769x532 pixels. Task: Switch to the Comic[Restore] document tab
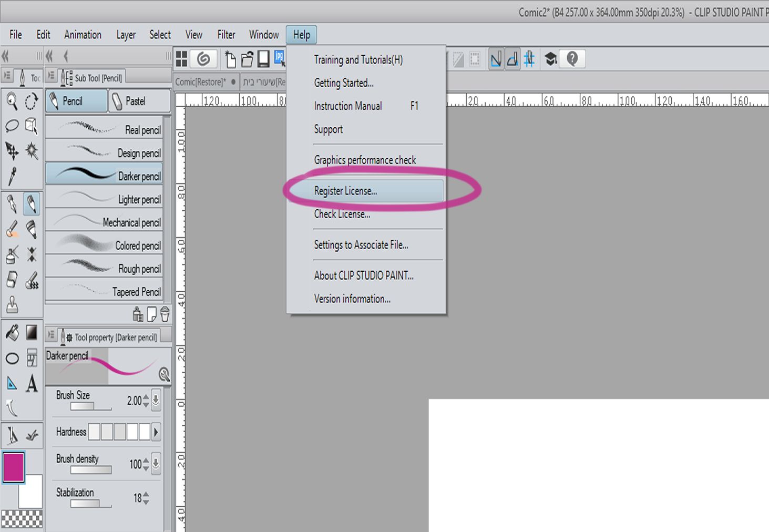pyautogui.click(x=206, y=82)
